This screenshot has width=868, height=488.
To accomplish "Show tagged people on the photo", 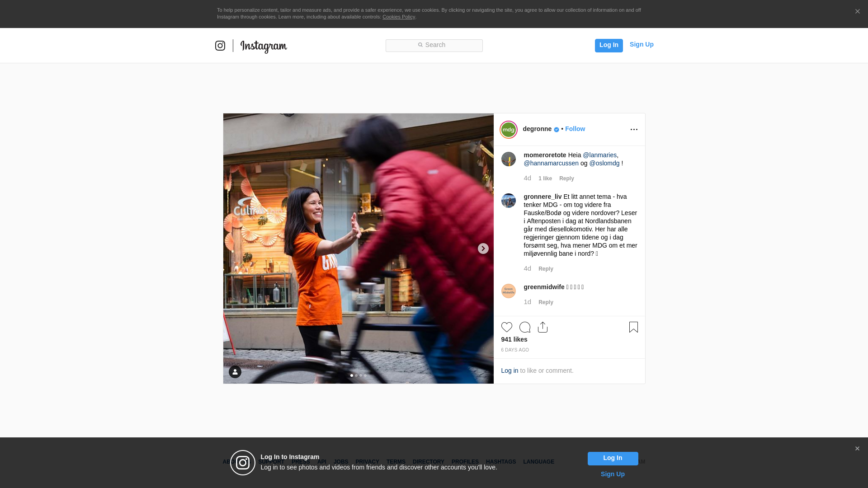I will coord(235,372).
